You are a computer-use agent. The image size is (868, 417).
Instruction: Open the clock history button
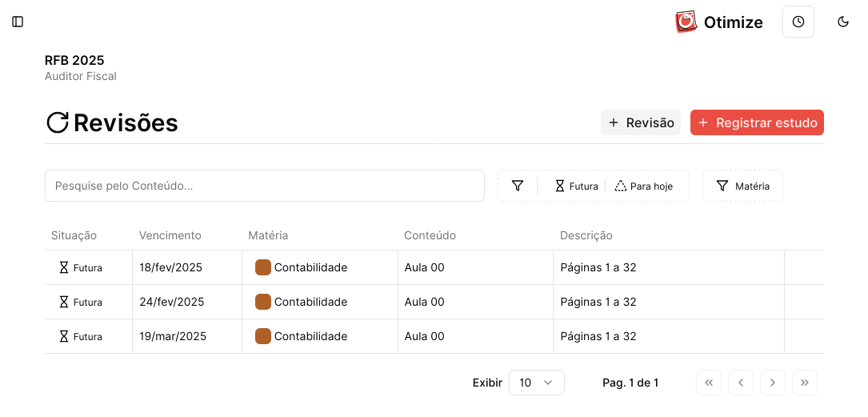point(798,22)
